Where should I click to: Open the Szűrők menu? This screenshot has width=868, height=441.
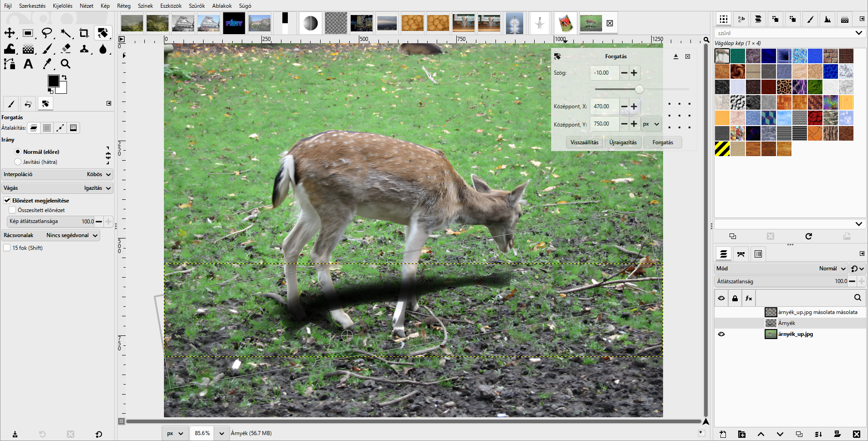pyautogui.click(x=197, y=6)
